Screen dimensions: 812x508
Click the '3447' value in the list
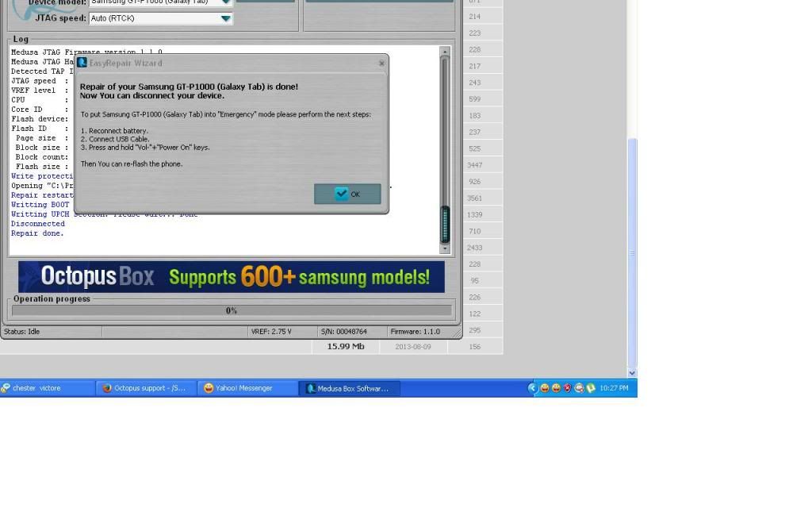point(474,165)
